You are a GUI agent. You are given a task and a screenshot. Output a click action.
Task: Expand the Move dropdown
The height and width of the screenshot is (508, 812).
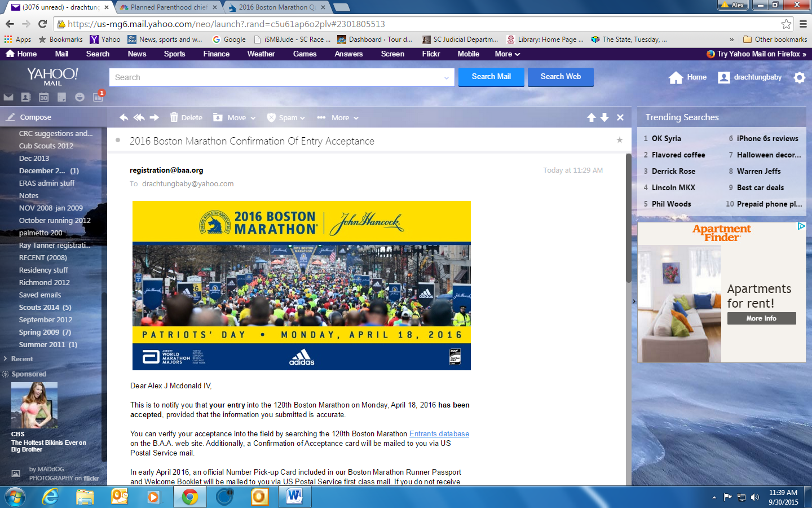[x=235, y=117]
